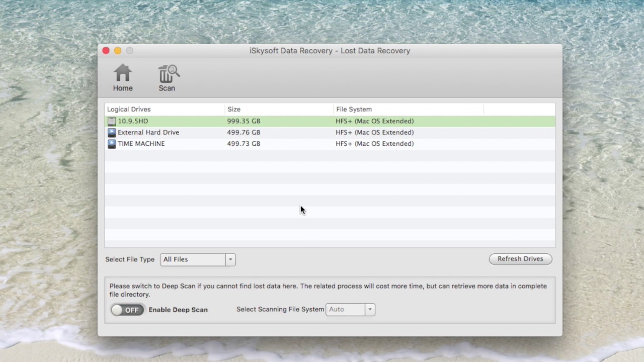Open the Select Scanning File System dropdown
Image resolution: width=644 pixels, height=362 pixels.
point(370,309)
